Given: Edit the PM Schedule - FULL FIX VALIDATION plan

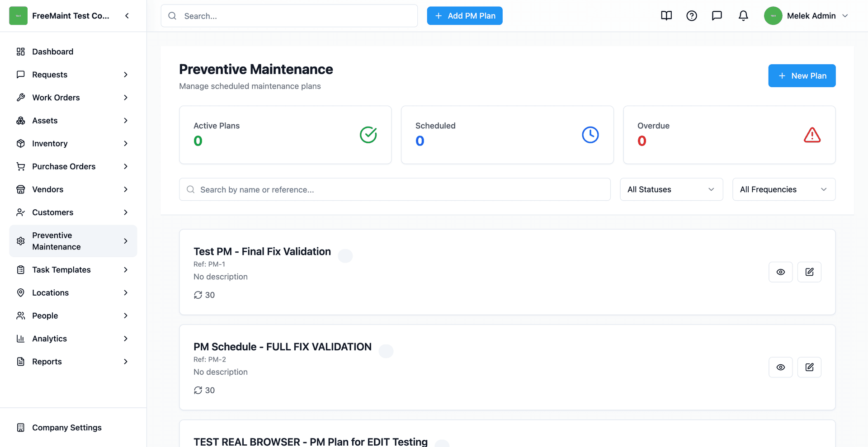Looking at the screenshot, I should click(x=809, y=367).
